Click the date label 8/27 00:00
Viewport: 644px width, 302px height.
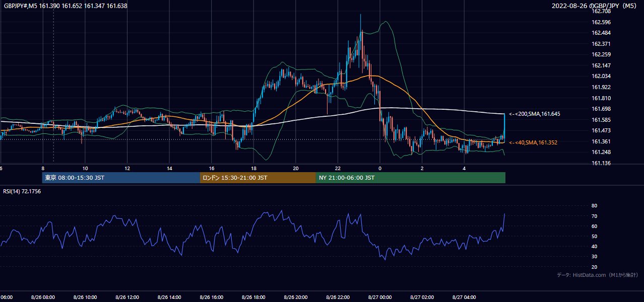point(380,297)
